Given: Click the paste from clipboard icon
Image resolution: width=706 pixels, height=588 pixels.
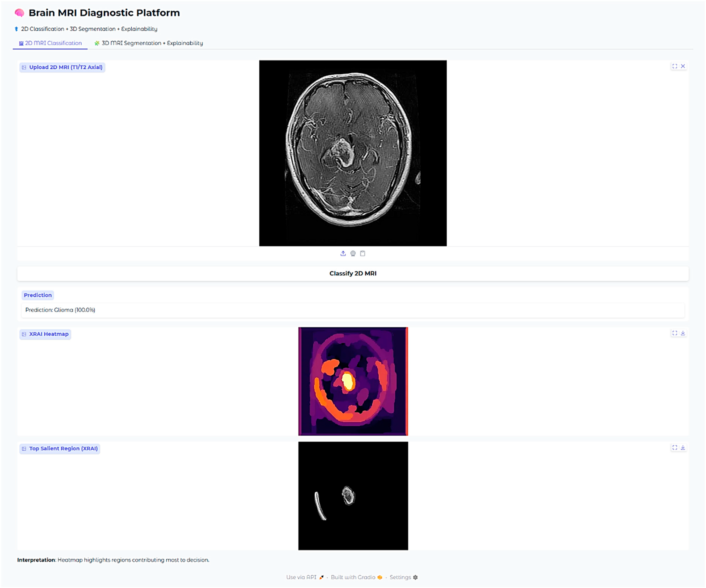Looking at the screenshot, I should tap(362, 254).
